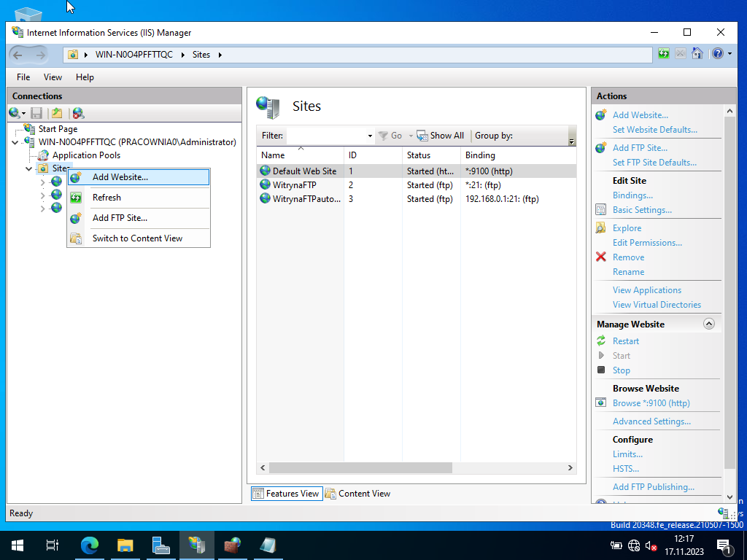Image resolution: width=747 pixels, height=560 pixels.
Task: Open Server Manager from taskbar
Action: 160,545
